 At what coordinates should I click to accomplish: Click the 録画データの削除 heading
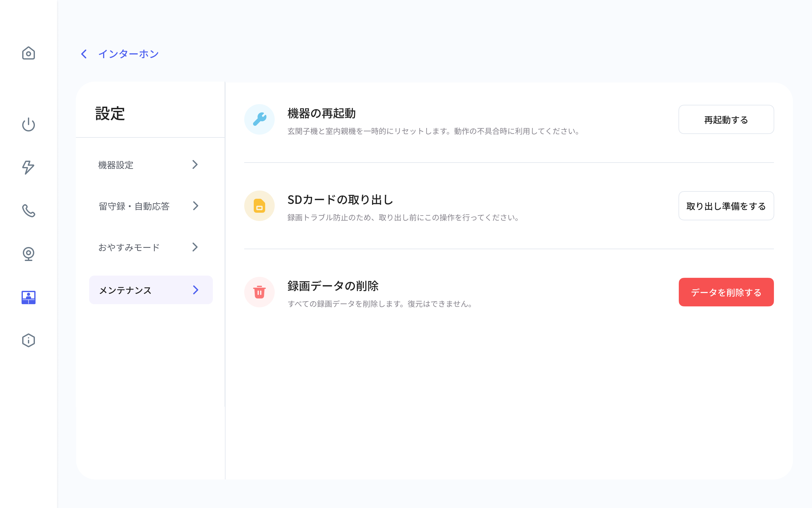(333, 286)
